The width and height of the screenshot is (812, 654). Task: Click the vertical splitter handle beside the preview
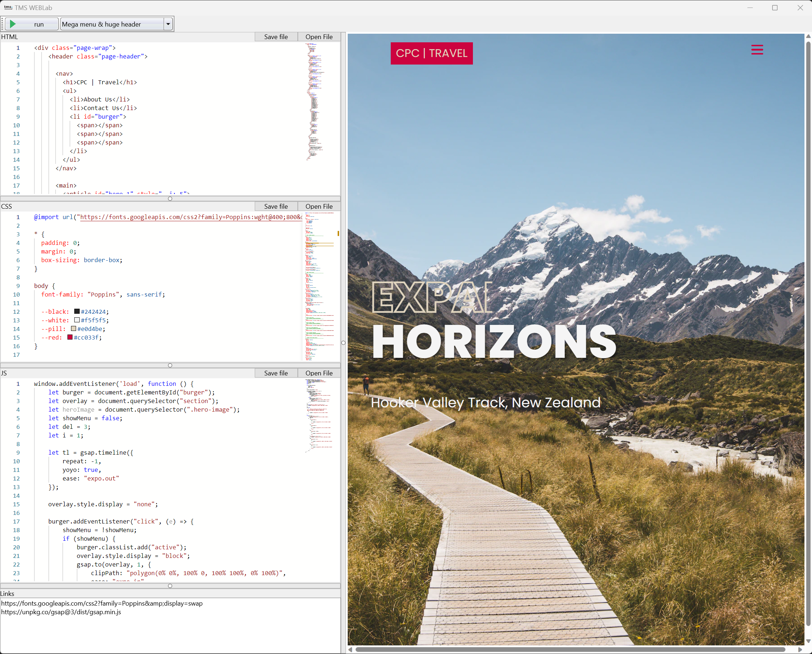pyautogui.click(x=343, y=343)
